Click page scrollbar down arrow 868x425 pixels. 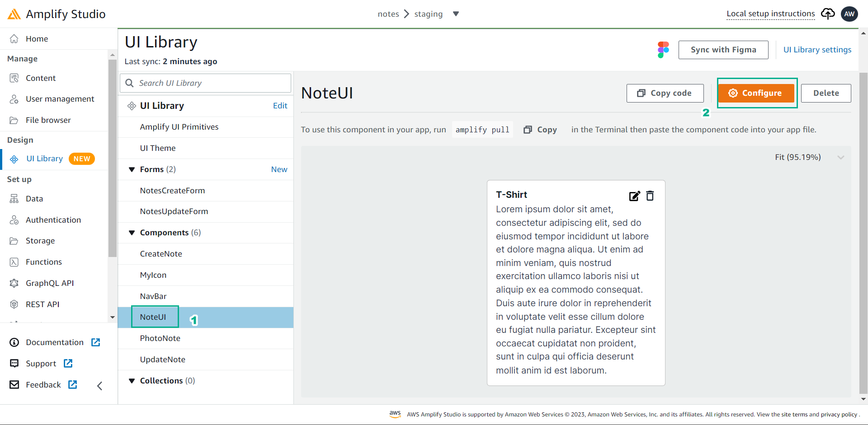click(x=863, y=399)
